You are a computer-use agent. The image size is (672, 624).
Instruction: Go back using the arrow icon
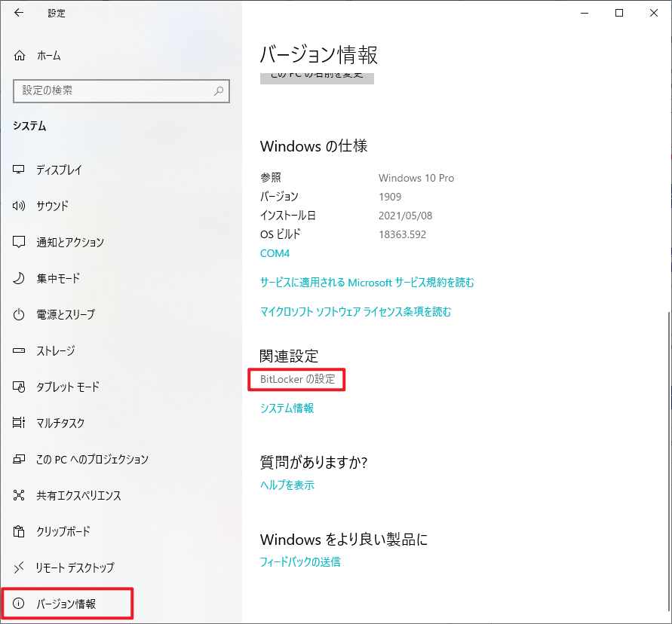19,13
